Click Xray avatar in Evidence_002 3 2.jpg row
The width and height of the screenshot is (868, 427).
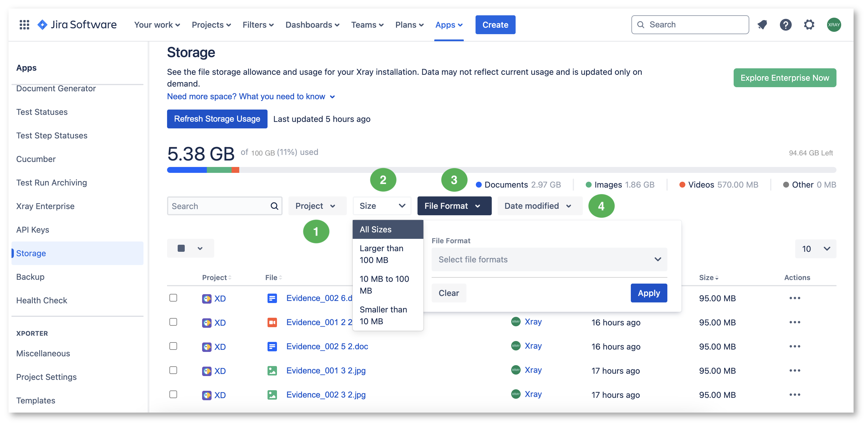coord(516,394)
